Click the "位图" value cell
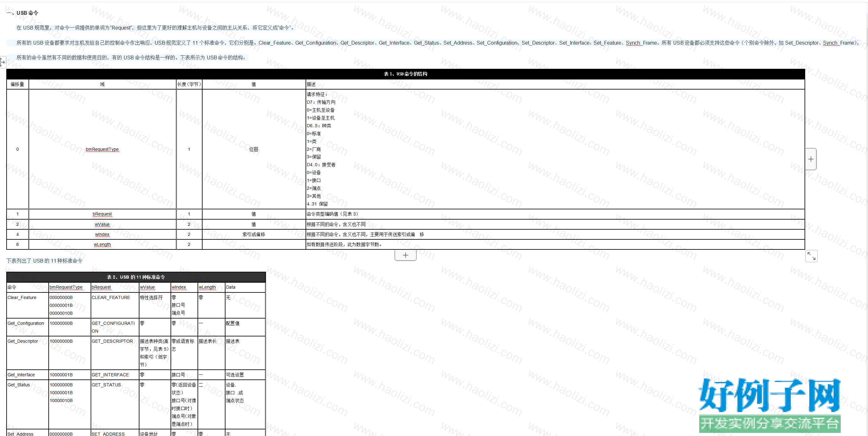The height and width of the screenshot is (436, 868). point(253,149)
